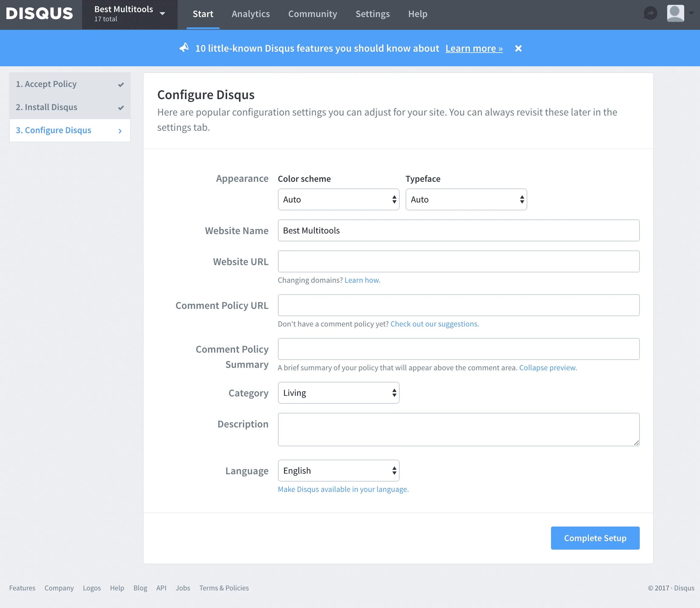Open the Language dropdown set to English

(x=338, y=471)
